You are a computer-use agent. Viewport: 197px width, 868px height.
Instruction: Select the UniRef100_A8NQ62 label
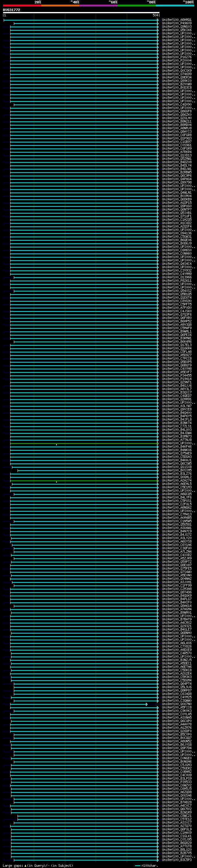(x=177, y=507)
